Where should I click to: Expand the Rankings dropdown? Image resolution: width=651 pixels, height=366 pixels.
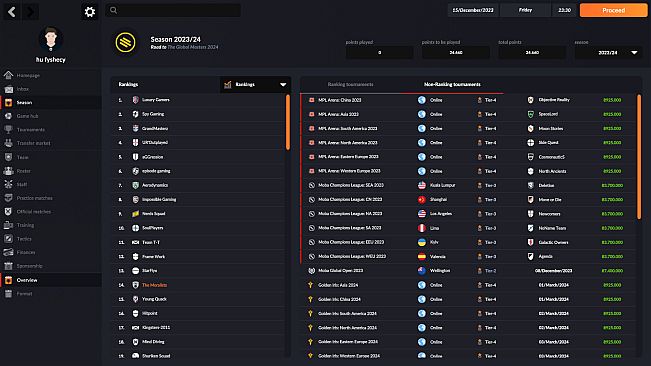[255, 85]
